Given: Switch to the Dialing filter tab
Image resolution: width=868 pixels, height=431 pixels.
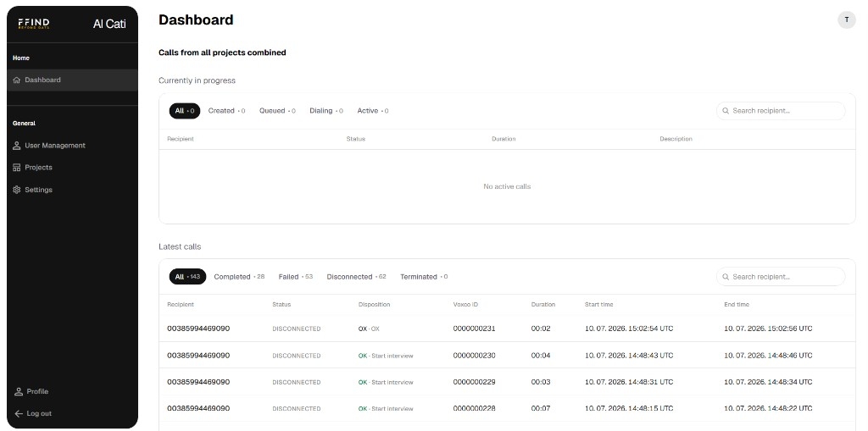Looking at the screenshot, I should click(x=326, y=111).
